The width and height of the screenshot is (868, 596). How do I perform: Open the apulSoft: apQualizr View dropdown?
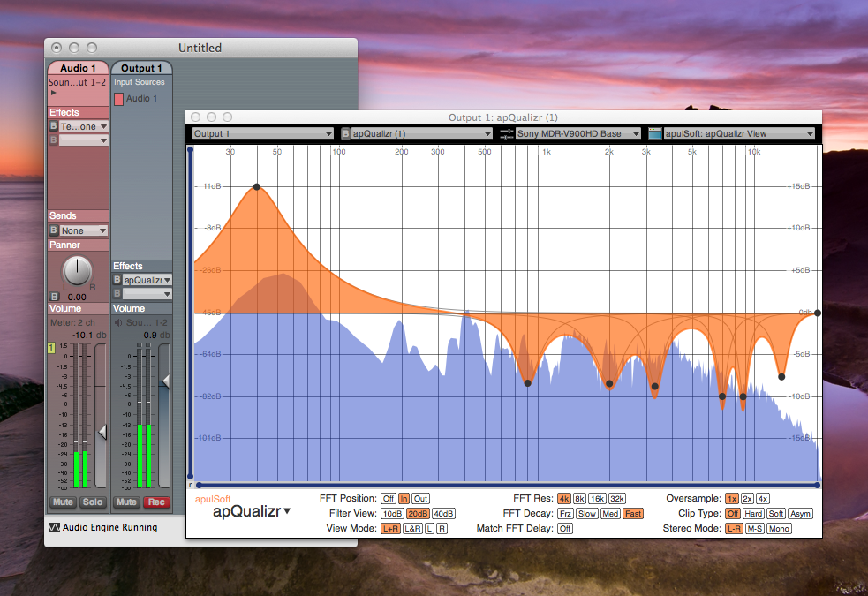coord(740,133)
